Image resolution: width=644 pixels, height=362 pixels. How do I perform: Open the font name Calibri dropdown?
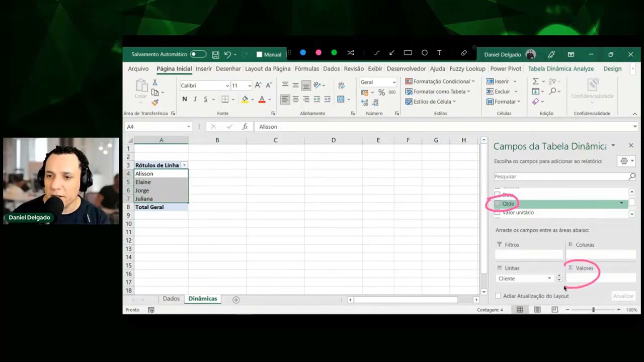[227, 85]
